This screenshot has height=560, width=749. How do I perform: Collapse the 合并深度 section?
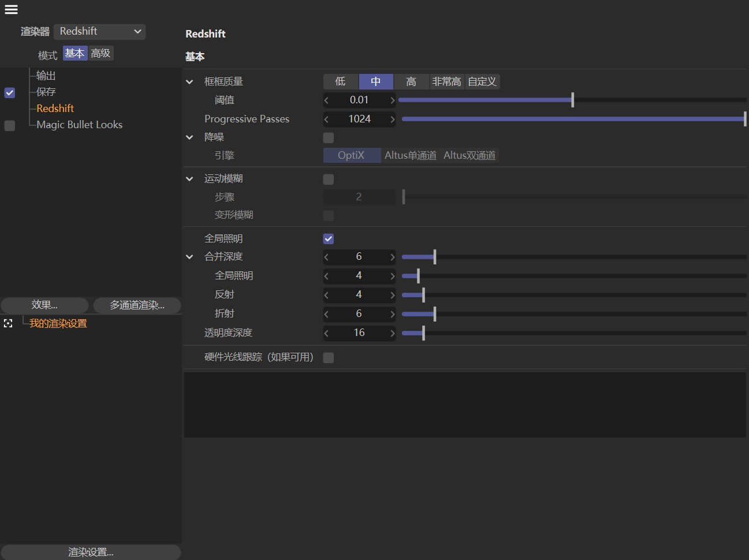[189, 257]
